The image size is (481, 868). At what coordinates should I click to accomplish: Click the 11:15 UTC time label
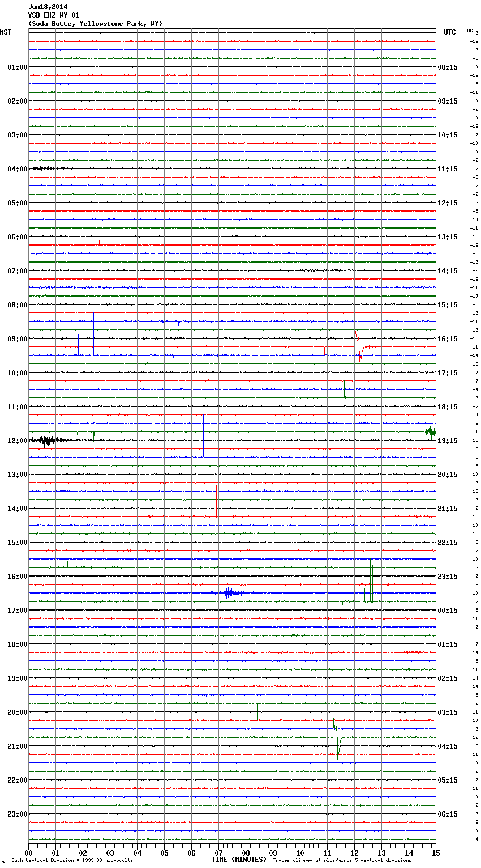[x=448, y=169]
